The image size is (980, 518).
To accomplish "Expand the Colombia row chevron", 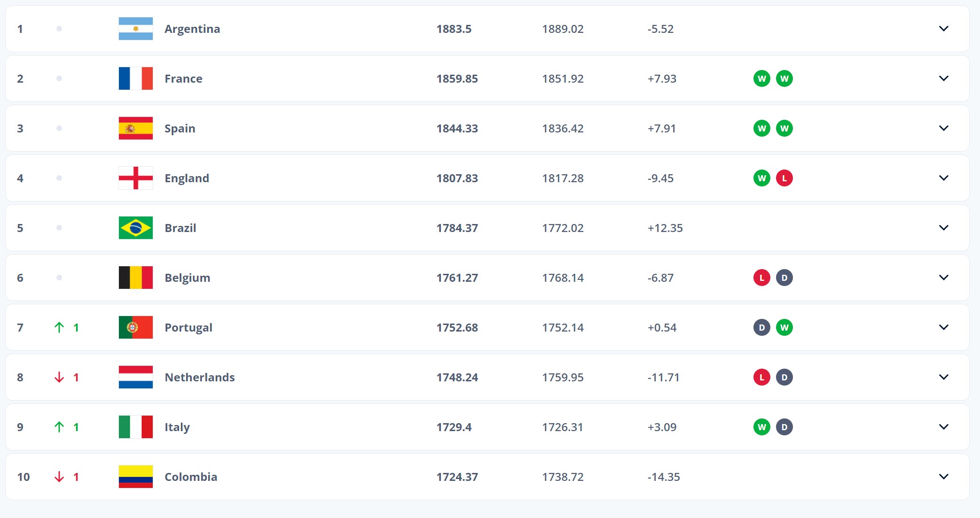I will point(943,477).
